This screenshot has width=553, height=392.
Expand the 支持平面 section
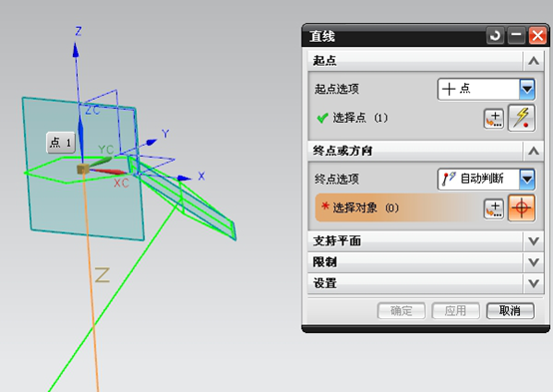(x=425, y=241)
